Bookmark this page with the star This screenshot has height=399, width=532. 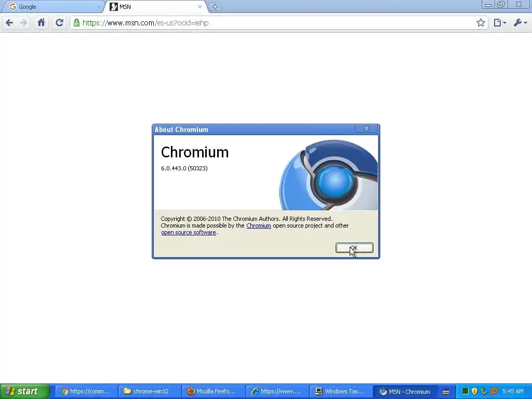pos(481,23)
